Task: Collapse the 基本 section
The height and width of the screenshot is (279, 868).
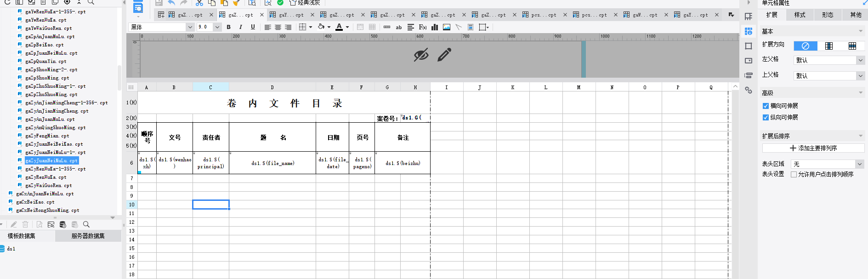Action: 861,31
